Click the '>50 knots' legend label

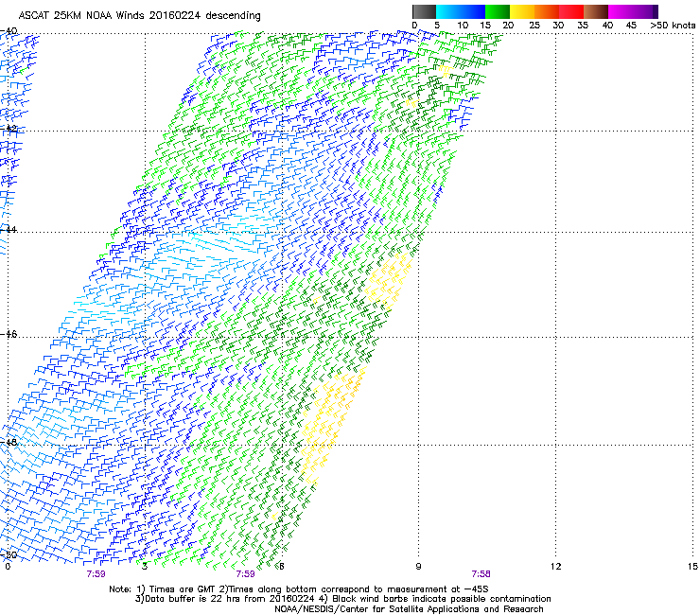(x=673, y=26)
